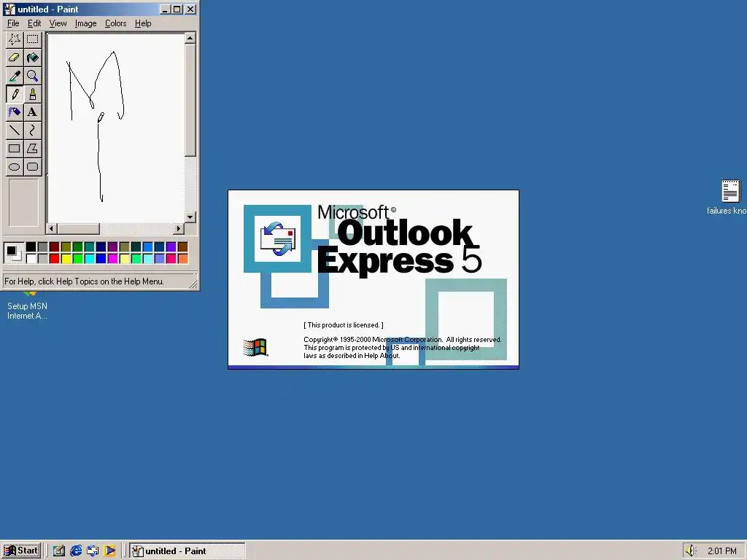Click the canvas scroll up arrow

click(190, 38)
